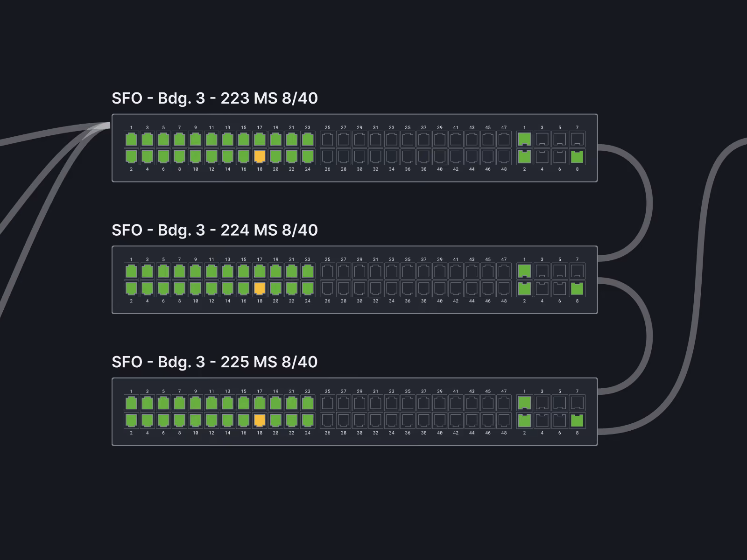Click empty port 39 on 223 MS switch

tap(440, 139)
